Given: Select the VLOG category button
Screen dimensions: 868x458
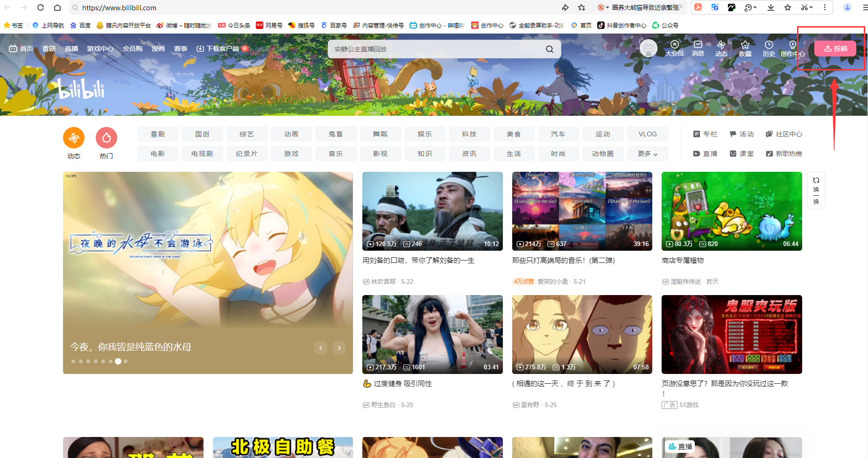Looking at the screenshot, I should pos(647,134).
